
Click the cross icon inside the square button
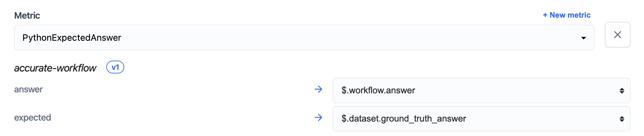(x=617, y=35)
